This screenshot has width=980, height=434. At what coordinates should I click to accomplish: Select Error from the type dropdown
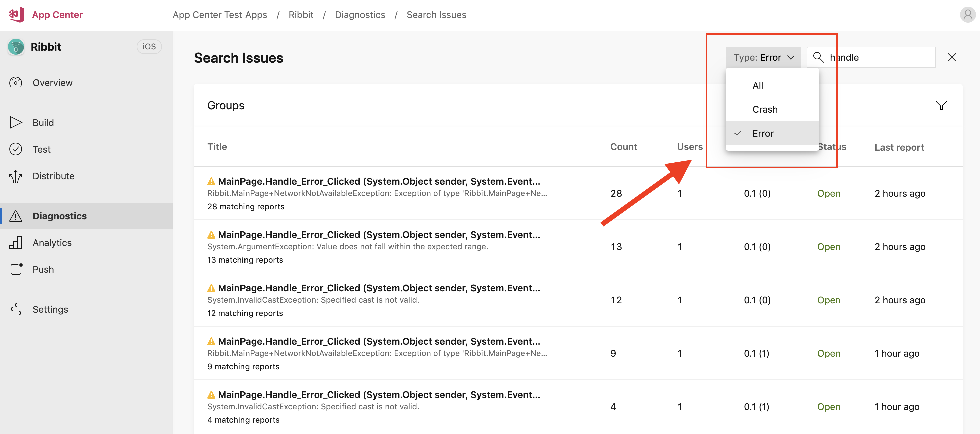(x=763, y=133)
